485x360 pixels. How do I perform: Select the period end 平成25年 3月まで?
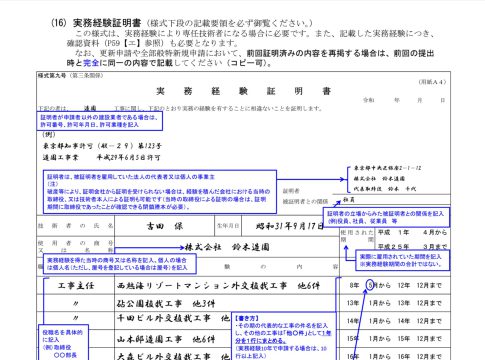(x=412, y=247)
